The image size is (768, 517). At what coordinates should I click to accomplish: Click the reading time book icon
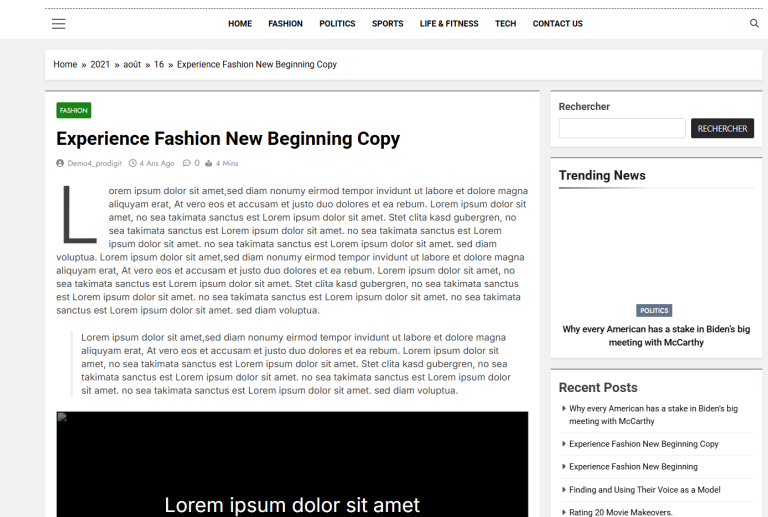[x=209, y=163]
